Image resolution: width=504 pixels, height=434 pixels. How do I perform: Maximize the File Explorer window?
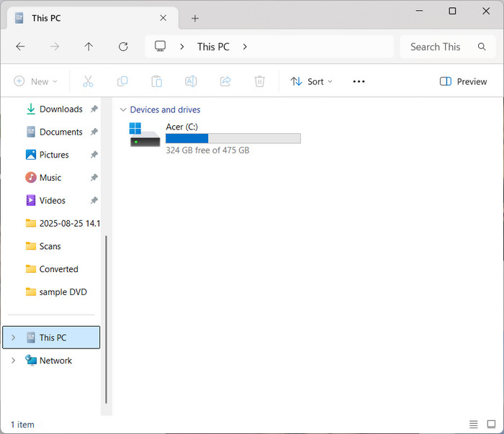point(452,11)
